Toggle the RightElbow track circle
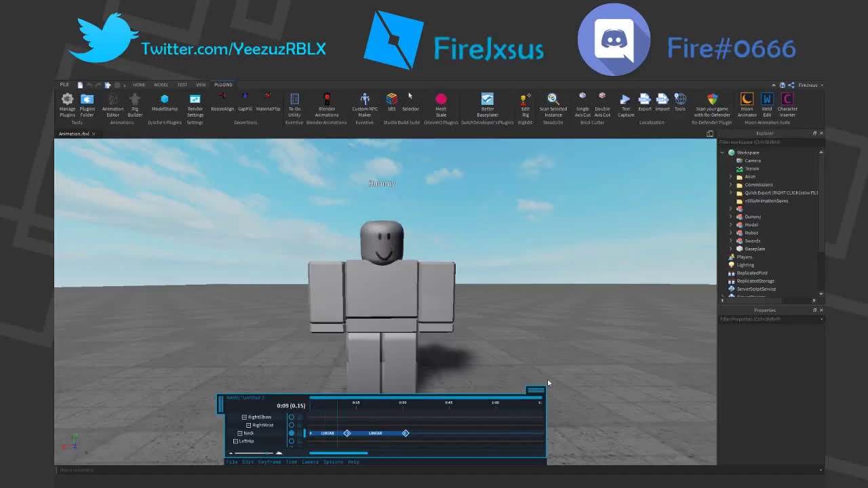 [x=292, y=417]
